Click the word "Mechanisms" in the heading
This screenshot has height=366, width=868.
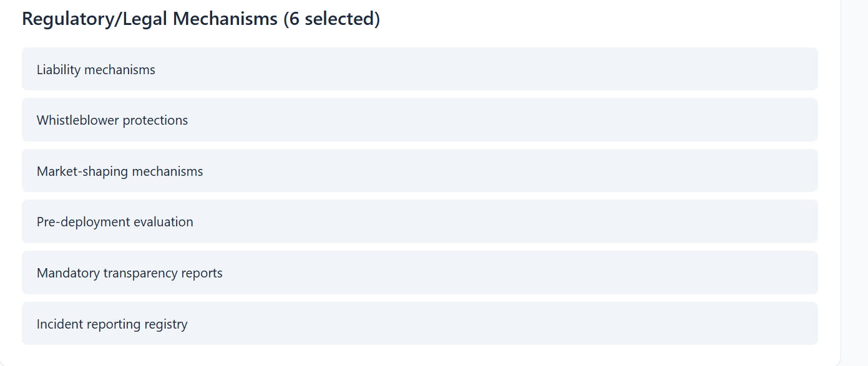(x=225, y=19)
